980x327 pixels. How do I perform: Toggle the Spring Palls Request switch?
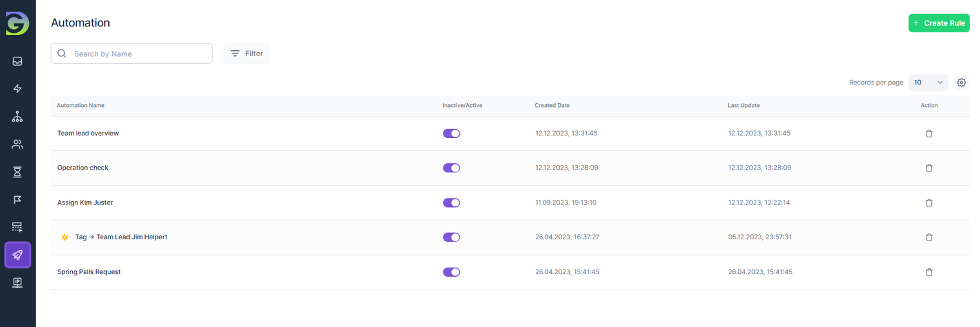[x=451, y=272]
